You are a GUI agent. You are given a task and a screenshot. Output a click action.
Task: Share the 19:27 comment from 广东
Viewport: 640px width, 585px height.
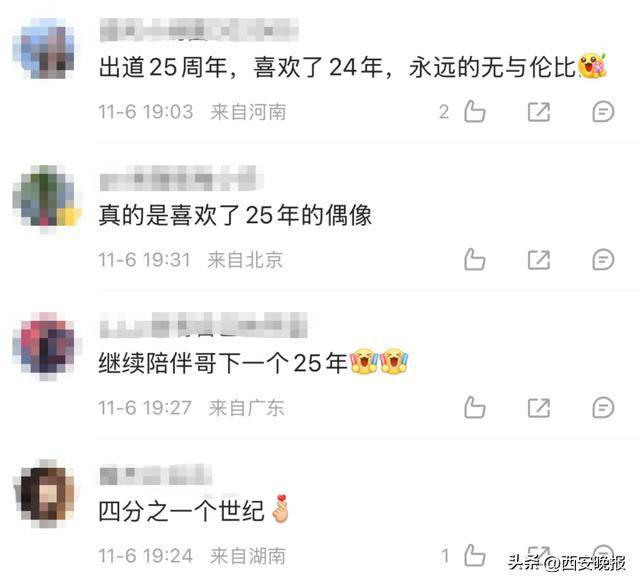tap(539, 407)
